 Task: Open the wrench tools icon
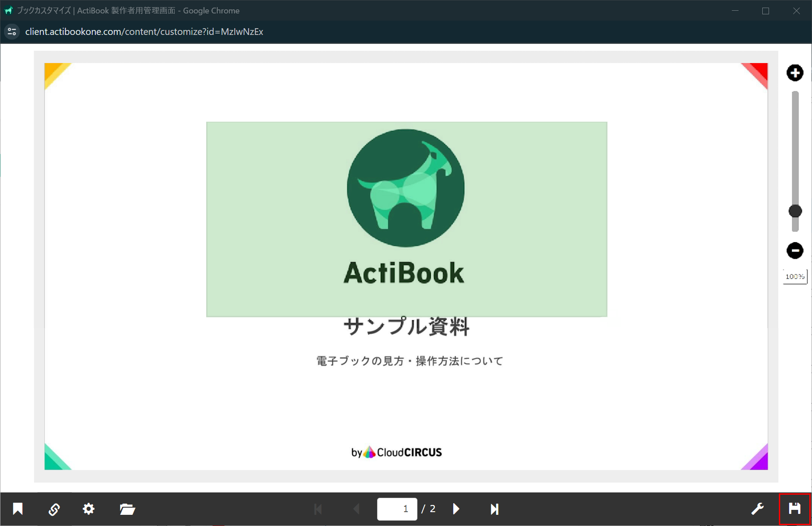point(757,509)
